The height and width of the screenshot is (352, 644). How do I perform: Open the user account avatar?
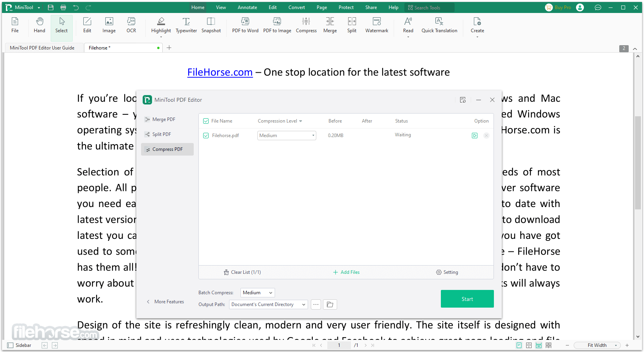click(580, 7)
